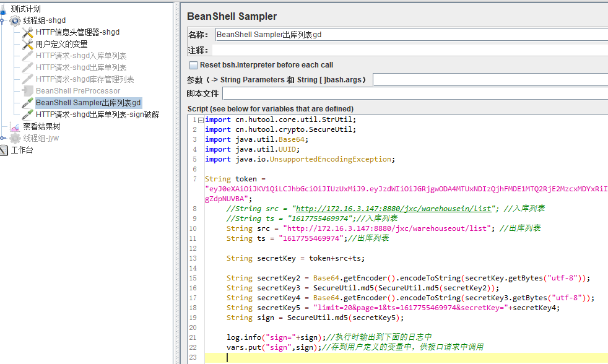Click the 察看结果树 listener icon
This screenshot has height=364, width=608.
(15, 127)
